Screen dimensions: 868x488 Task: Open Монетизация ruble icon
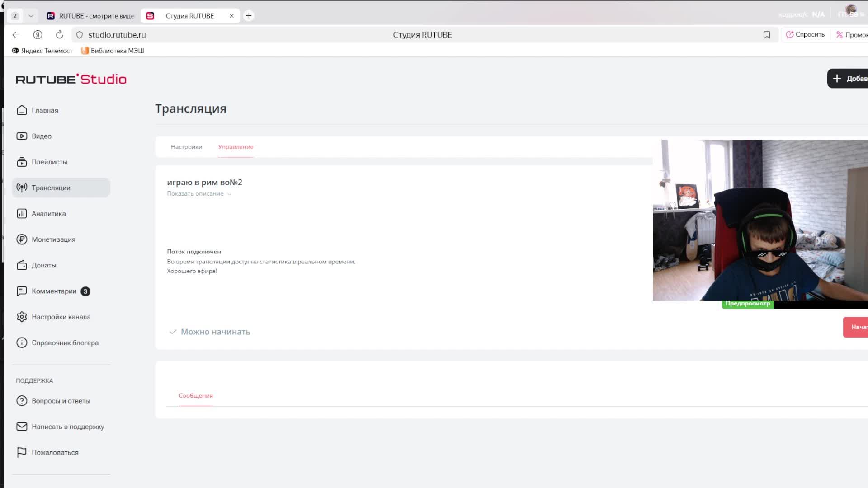(22, 239)
